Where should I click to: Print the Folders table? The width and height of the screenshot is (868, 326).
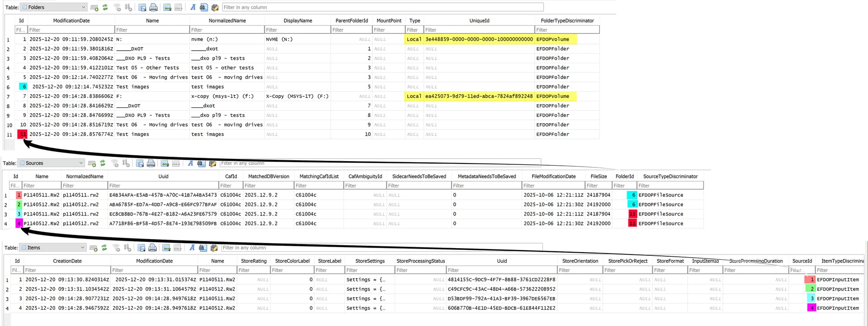click(x=154, y=7)
